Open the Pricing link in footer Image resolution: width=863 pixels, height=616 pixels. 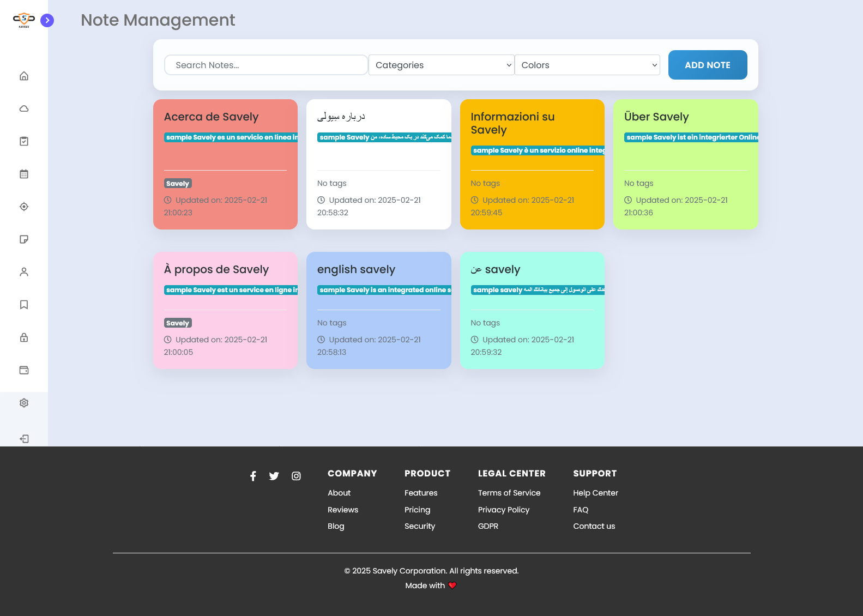[x=417, y=510]
